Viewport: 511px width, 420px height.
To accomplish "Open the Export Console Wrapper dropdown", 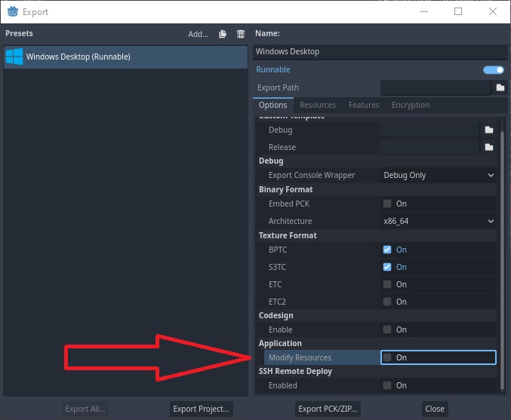I will pyautogui.click(x=439, y=175).
